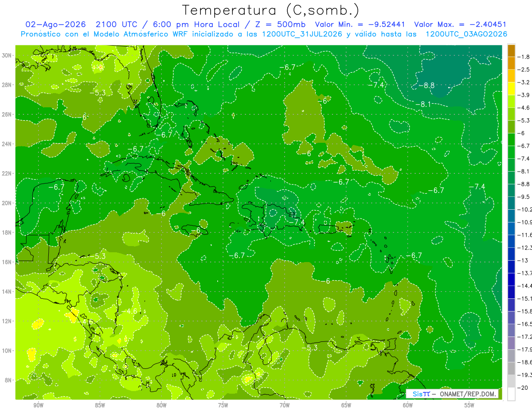Image resolution: width=532 pixels, height=411 pixels.
Task: Click the 'Temperatura (C,somb.)' chart title
Action: [x=271, y=10]
